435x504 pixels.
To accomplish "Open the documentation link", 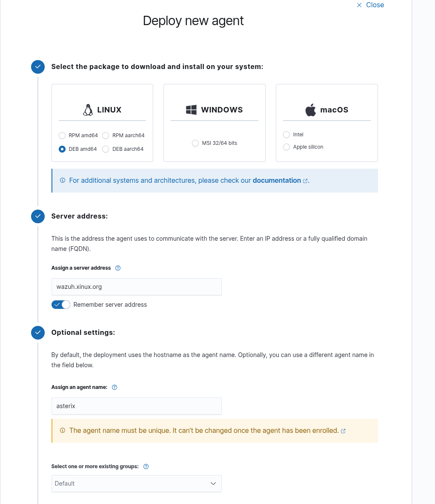I will [277, 181].
